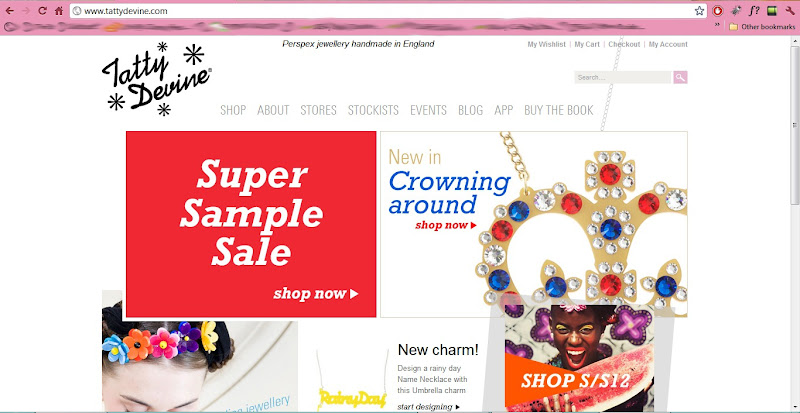800x413 pixels.
Task: Click the browser back arrow
Action: point(9,11)
